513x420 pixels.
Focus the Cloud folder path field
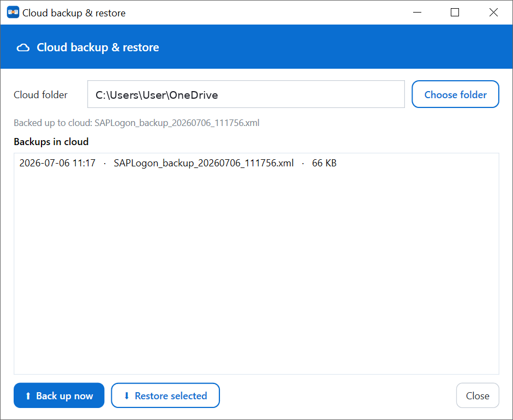coord(246,94)
